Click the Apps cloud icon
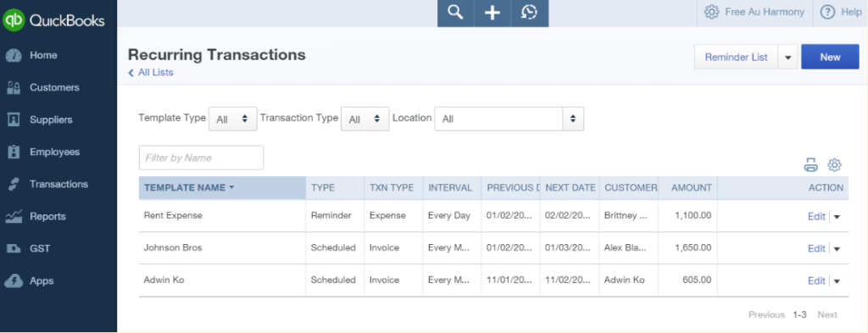Screen dimensions: 868x333 pos(14,280)
